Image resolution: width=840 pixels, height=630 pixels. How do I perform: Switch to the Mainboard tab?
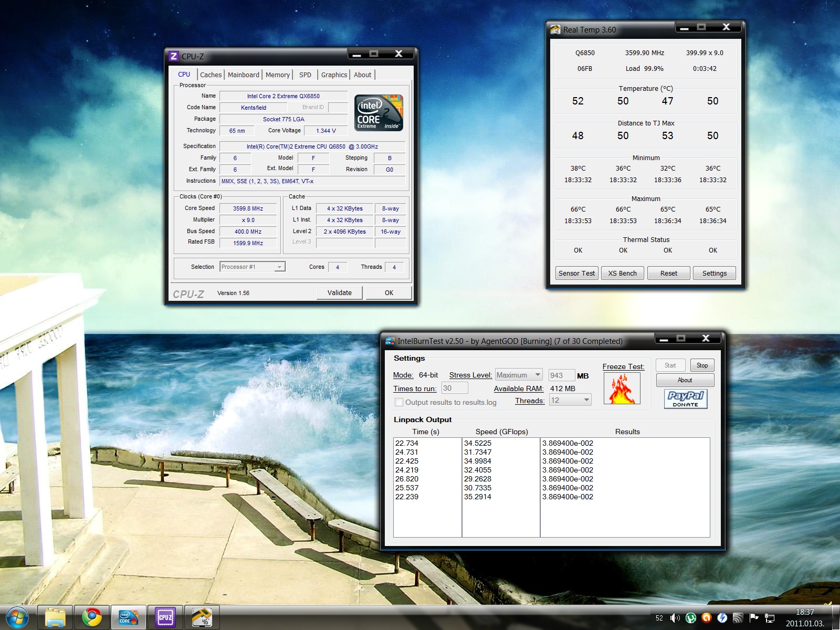tap(244, 75)
